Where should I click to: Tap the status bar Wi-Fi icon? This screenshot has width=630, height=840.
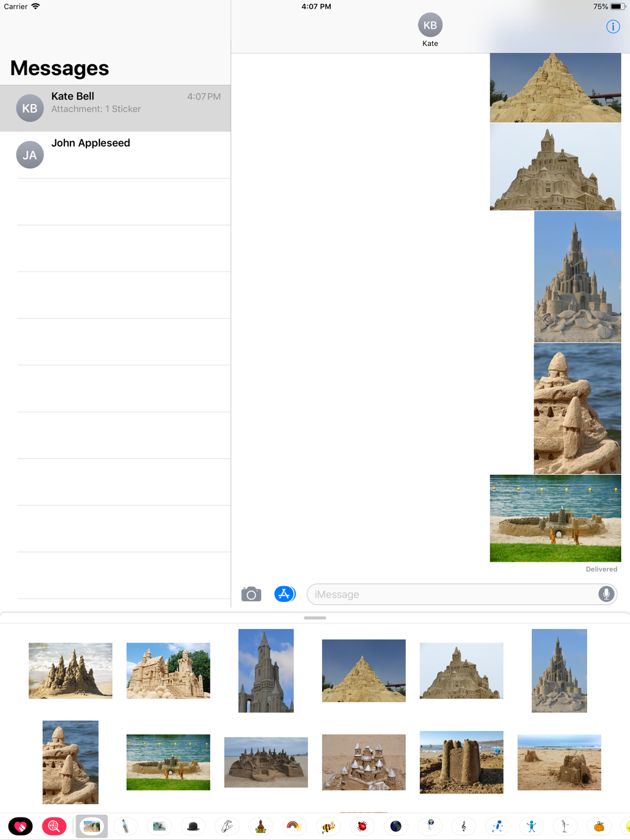[x=36, y=6]
